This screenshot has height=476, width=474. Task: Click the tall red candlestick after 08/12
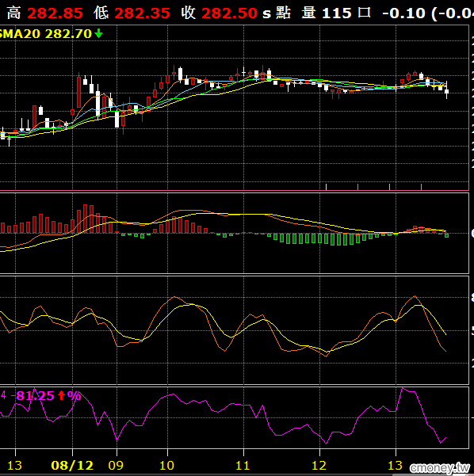pyautogui.click(x=79, y=91)
